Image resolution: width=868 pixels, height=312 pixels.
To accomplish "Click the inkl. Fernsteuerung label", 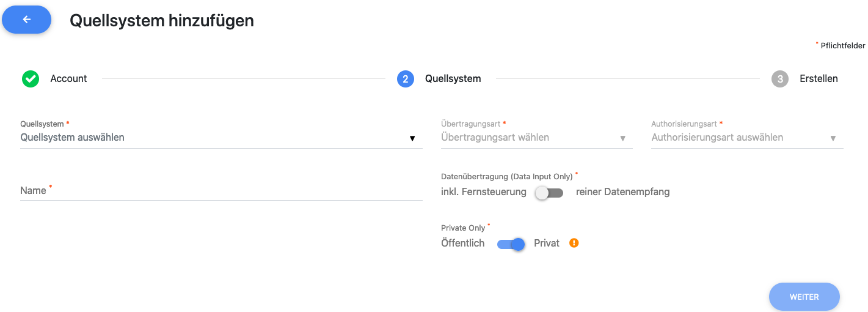I will click(483, 192).
